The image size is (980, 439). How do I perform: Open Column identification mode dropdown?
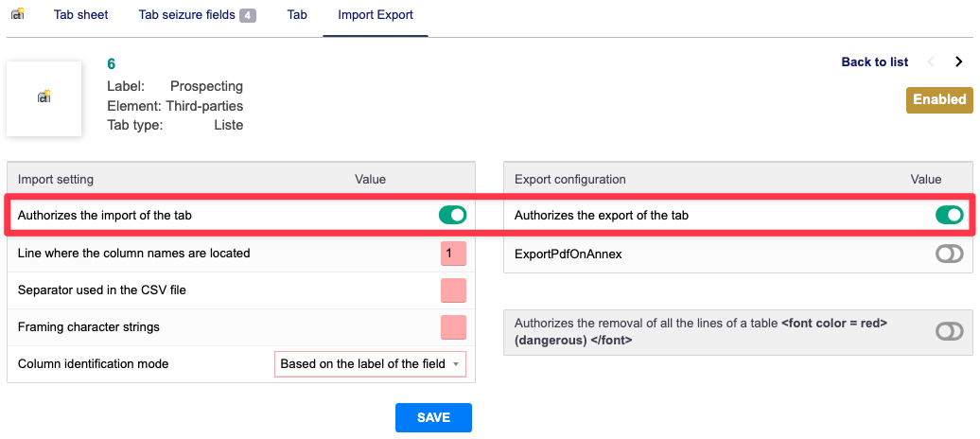pos(370,364)
